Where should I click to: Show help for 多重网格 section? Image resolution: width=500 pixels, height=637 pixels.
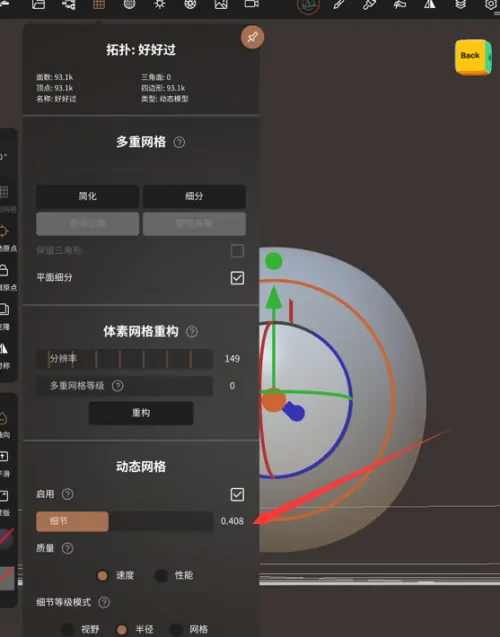(x=179, y=142)
